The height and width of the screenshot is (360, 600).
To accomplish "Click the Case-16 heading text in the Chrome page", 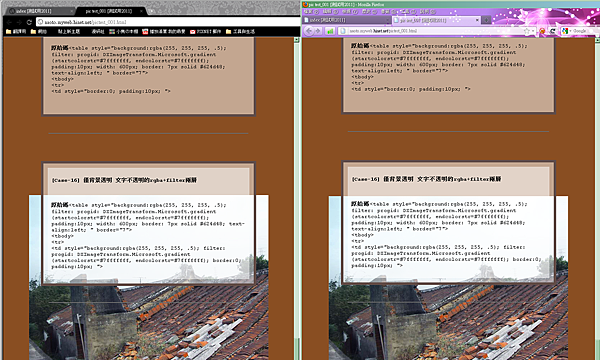I will click(x=124, y=180).
